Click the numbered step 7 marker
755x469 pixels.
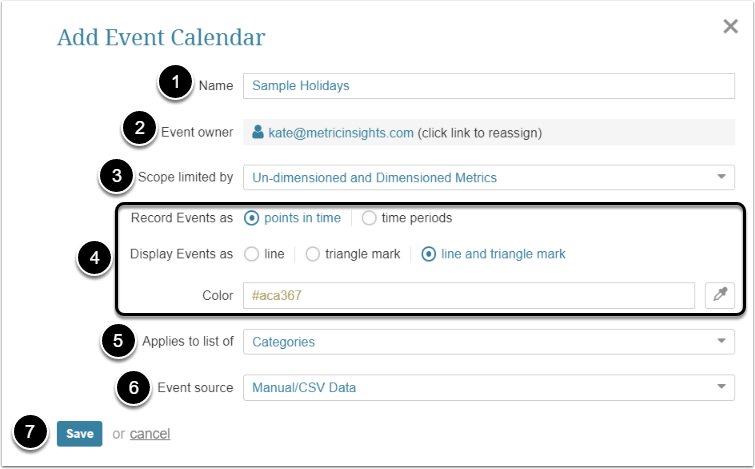(x=32, y=433)
